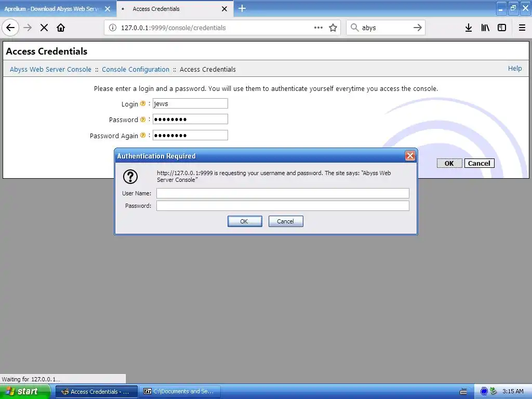Close the Authentication Required dialog

coord(410,156)
